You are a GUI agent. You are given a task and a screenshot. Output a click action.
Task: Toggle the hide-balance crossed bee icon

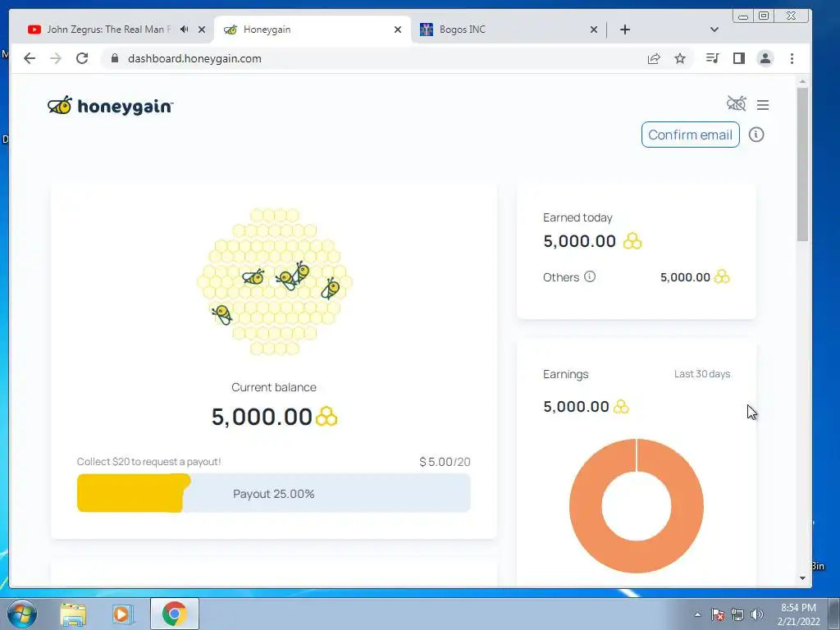pos(736,103)
